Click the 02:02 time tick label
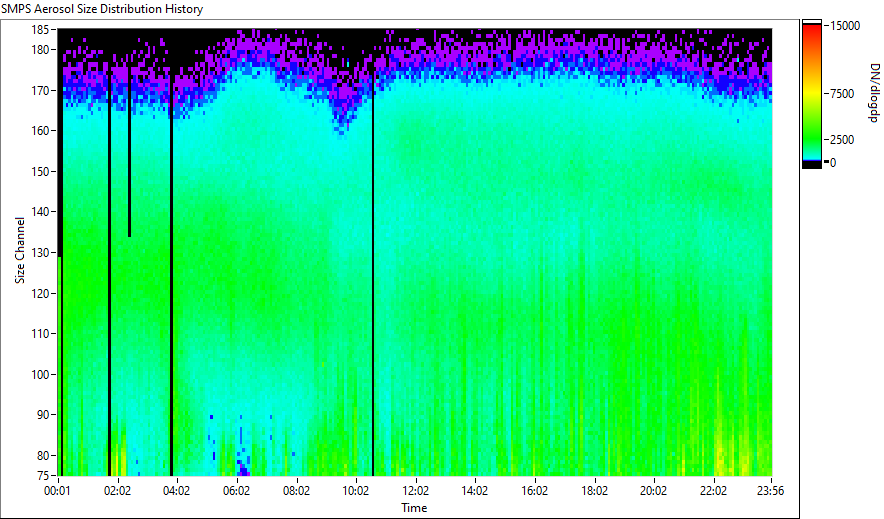This screenshot has width=884, height=519. (x=117, y=491)
